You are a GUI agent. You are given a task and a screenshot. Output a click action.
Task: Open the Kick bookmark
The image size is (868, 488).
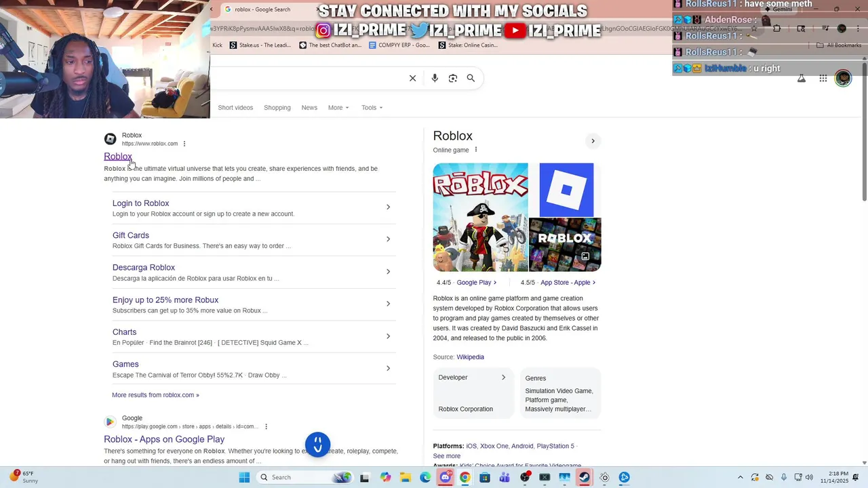217,45
